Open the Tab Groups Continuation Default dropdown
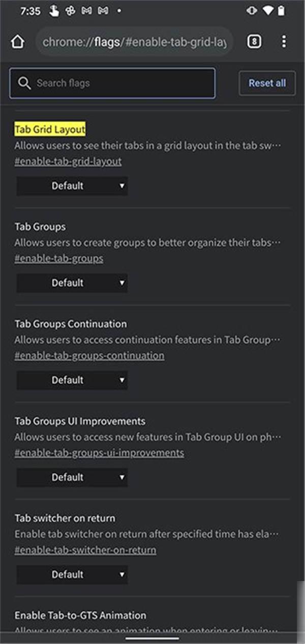 tap(72, 380)
